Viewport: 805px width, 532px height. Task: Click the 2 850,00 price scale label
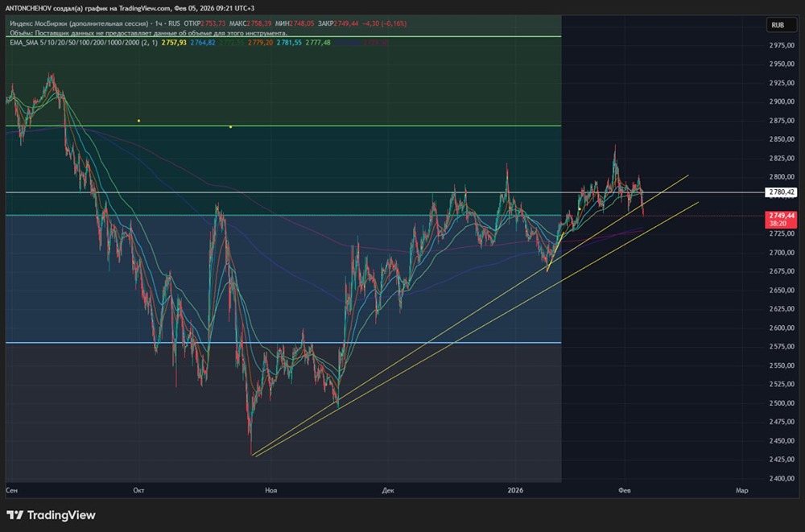[x=782, y=139]
